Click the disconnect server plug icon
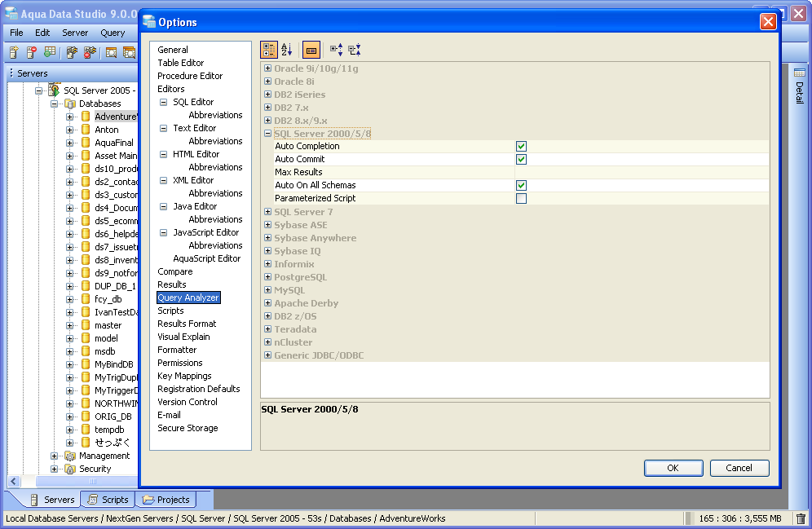 point(90,52)
